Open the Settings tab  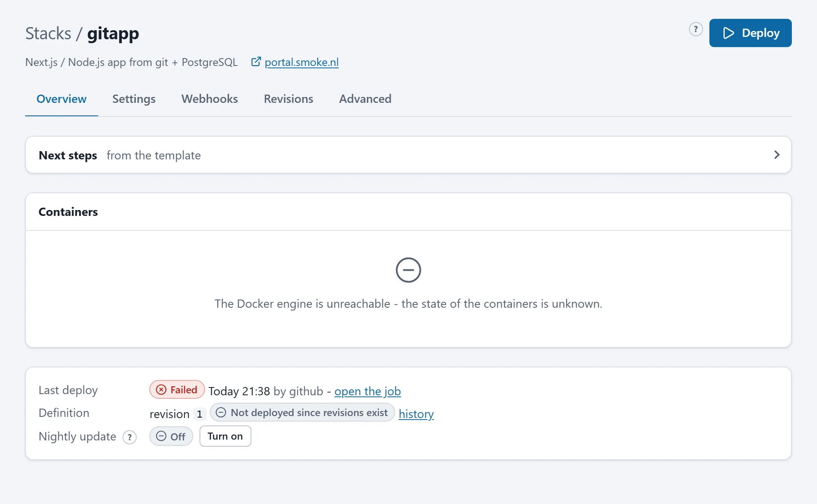click(x=134, y=99)
